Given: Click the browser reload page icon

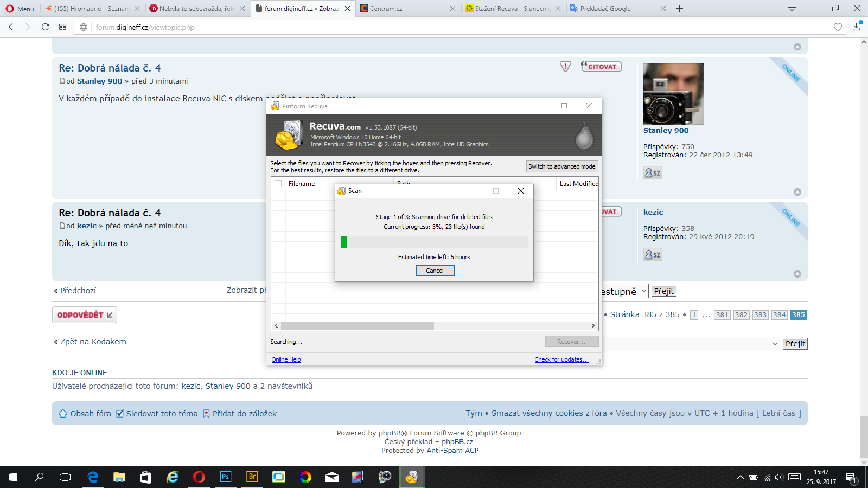Looking at the screenshot, I should [46, 27].
